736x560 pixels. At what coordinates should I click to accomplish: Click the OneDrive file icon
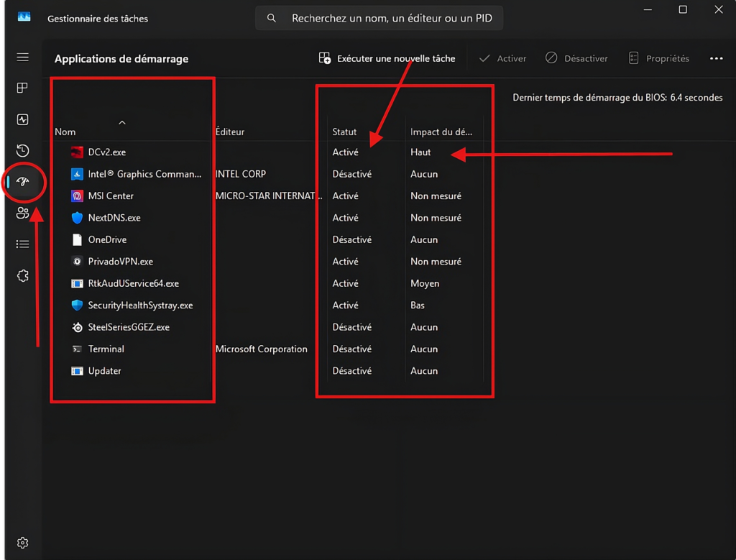pos(77,239)
